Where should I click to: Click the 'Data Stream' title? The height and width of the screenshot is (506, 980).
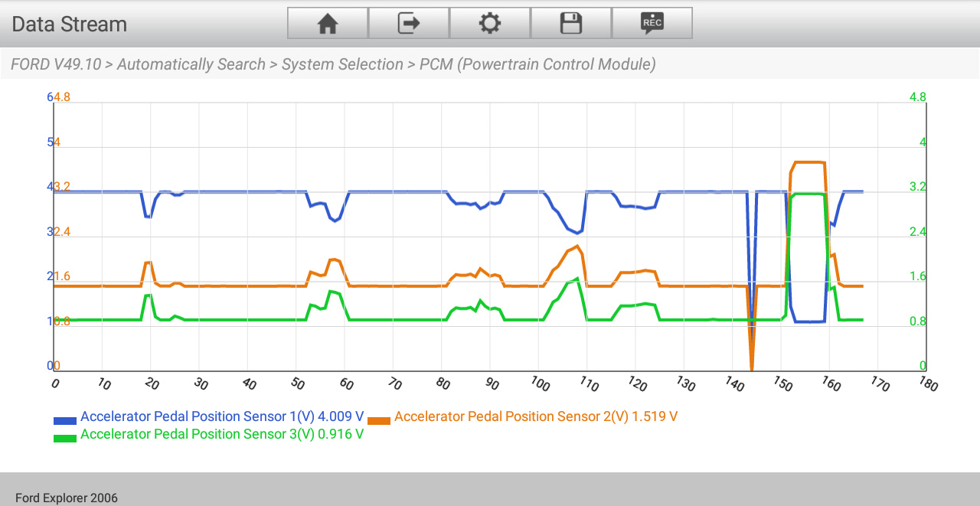pos(69,24)
